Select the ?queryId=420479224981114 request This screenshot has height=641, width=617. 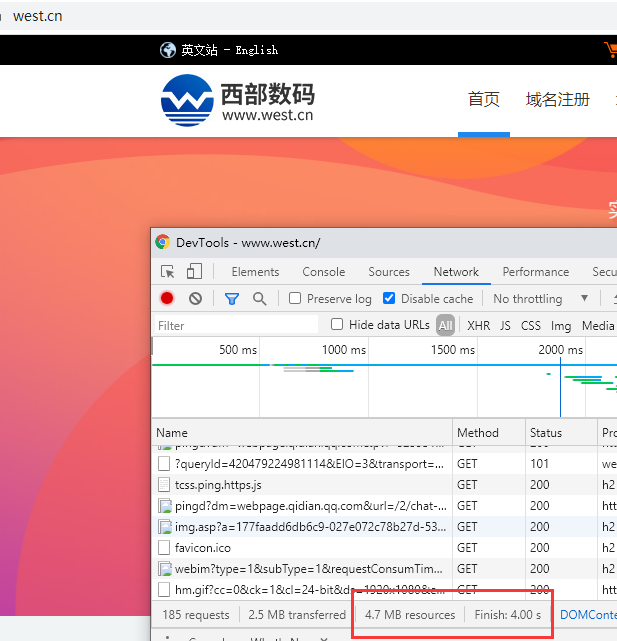tap(384, 464)
